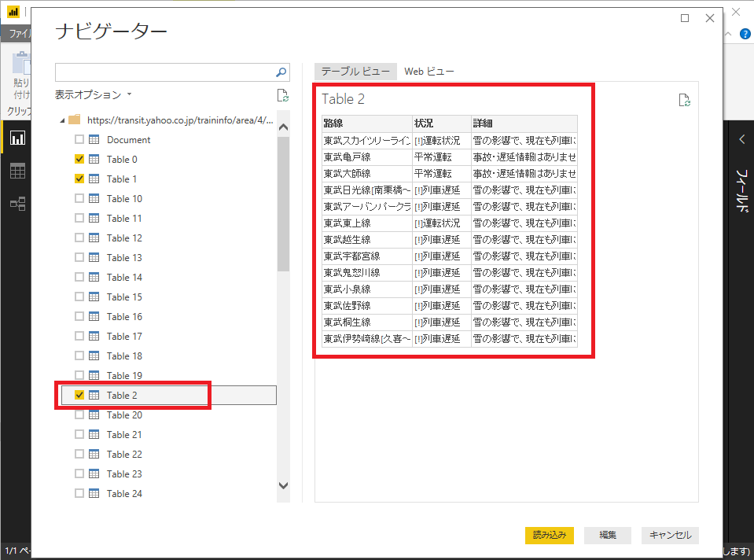The height and width of the screenshot is (560, 754).
Task: Click the table icon next to Table 10
Action: click(94, 199)
